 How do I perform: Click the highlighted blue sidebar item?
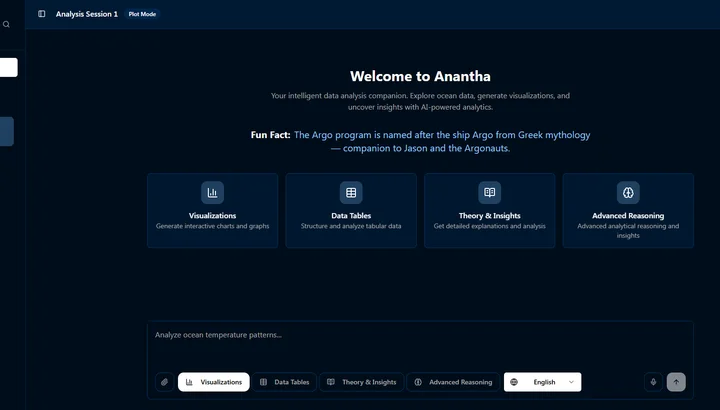7,131
